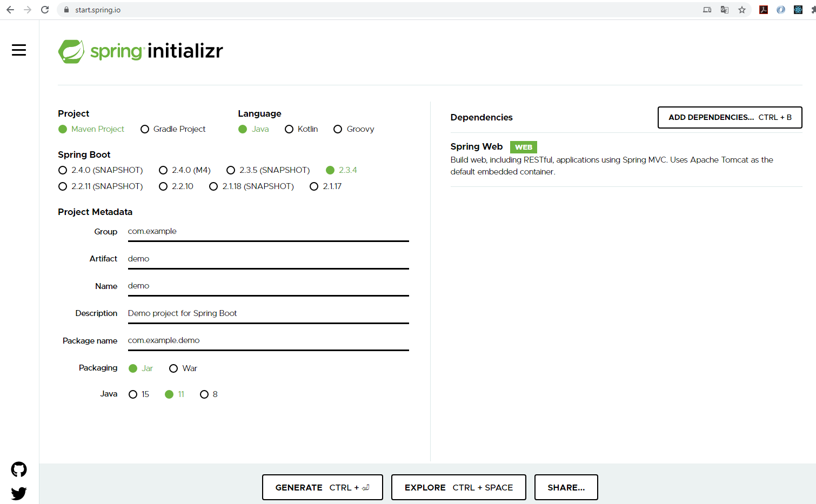The width and height of the screenshot is (816, 504).
Task: Open the Share dialog
Action: [566, 487]
